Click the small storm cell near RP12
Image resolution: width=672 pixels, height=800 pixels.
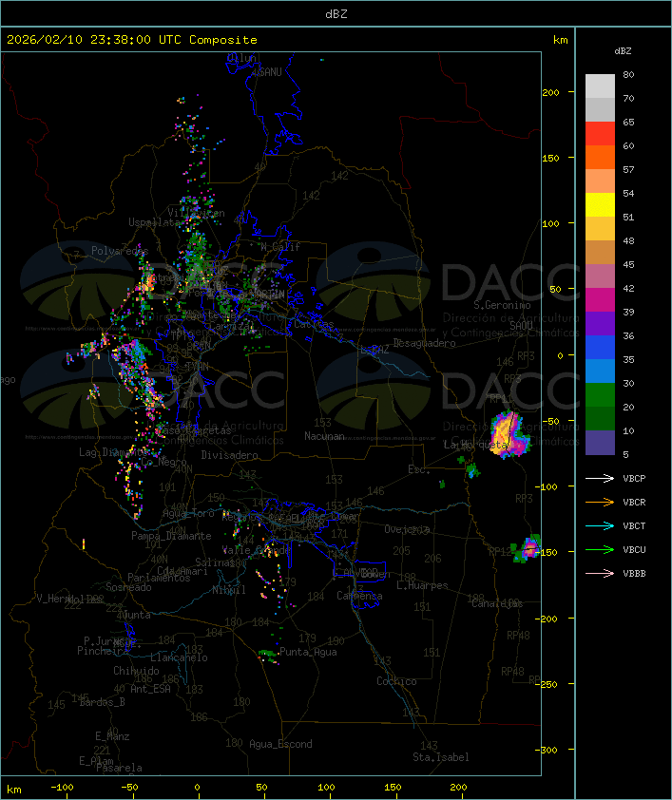point(528,549)
